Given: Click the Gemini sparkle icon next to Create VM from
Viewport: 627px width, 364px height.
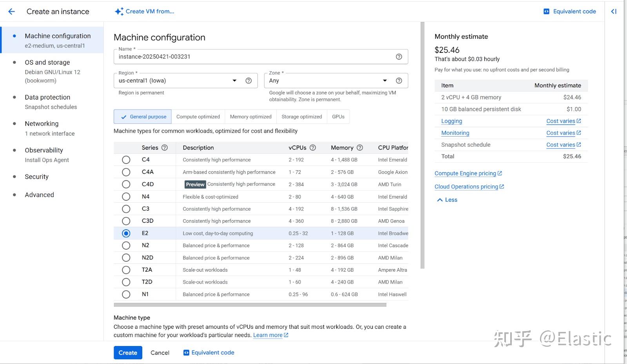Looking at the screenshot, I should click(x=119, y=11).
